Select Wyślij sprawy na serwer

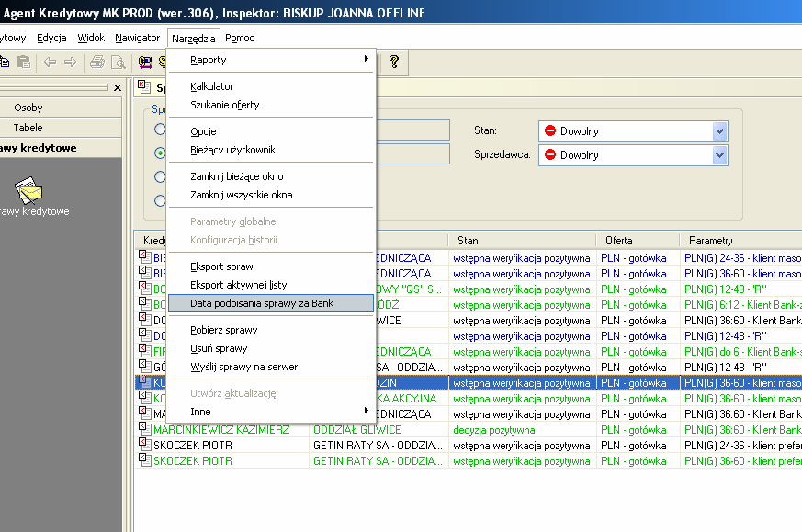[271, 367]
